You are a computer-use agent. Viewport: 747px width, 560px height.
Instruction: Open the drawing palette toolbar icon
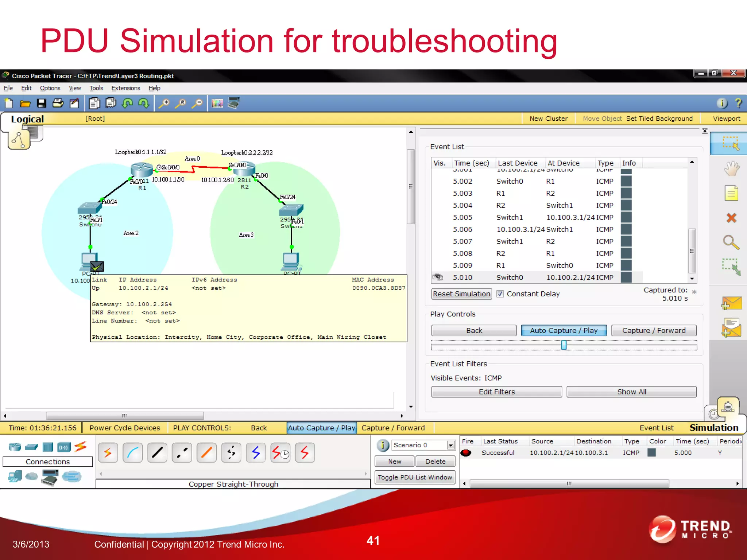(217, 104)
